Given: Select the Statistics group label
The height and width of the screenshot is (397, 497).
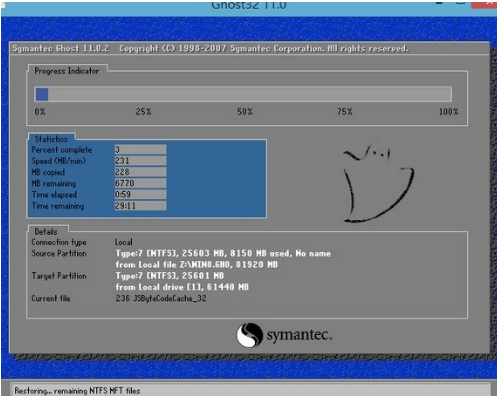Looking at the screenshot, I should click(51, 139).
